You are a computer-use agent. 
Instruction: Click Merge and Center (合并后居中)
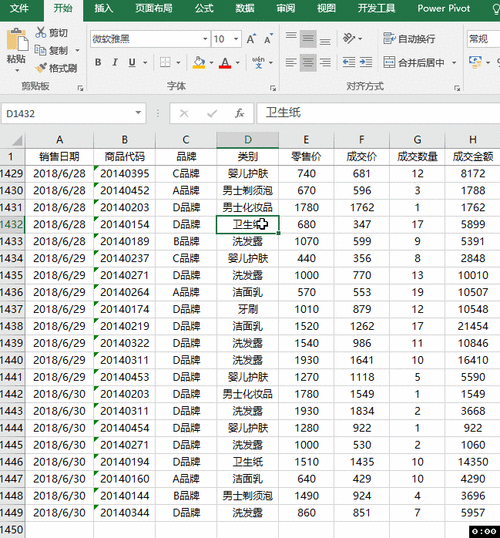click(x=414, y=62)
